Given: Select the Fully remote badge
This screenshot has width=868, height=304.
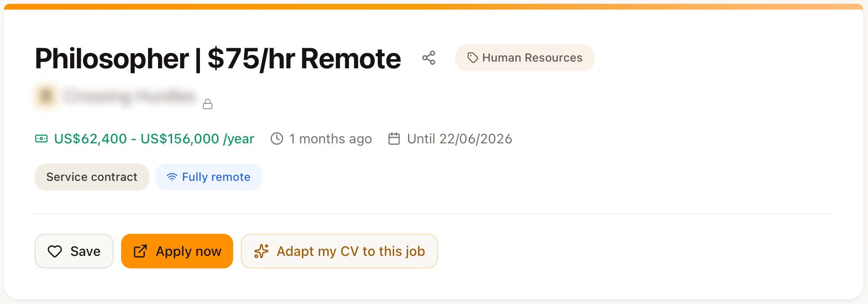Looking at the screenshot, I should pos(209,177).
